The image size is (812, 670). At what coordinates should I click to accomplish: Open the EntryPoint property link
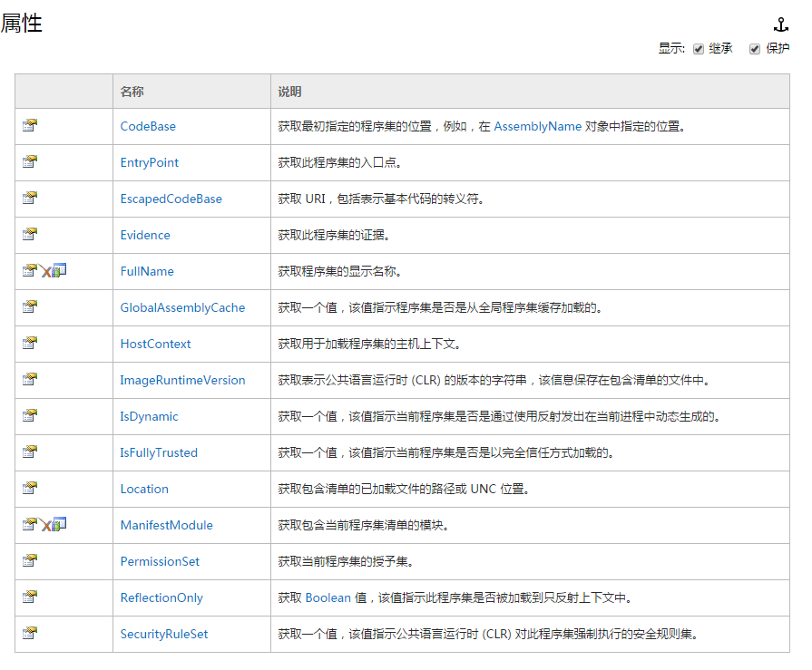click(x=149, y=162)
